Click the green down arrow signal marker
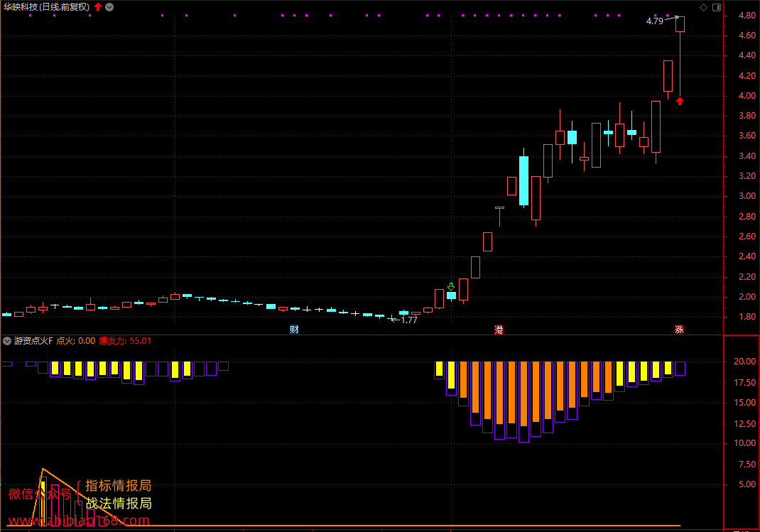The image size is (760, 532). click(x=451, y=286)
